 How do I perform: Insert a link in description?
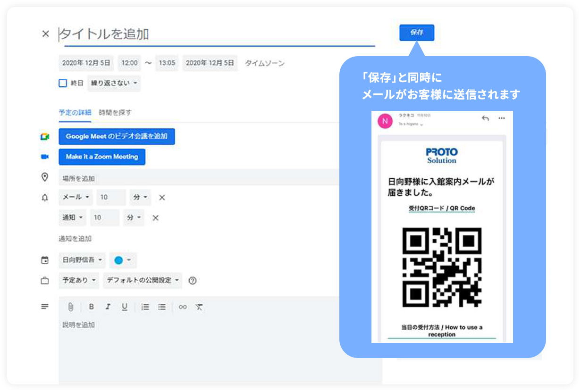click(183, 307)
